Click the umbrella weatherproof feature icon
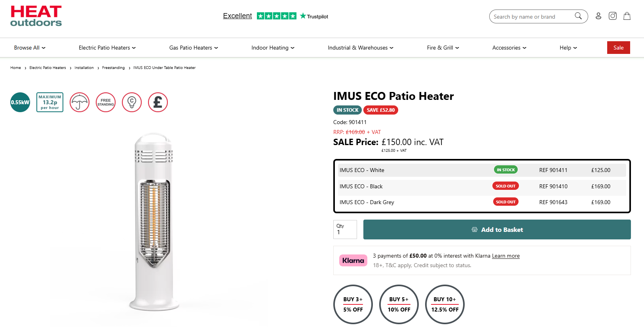The height and width of the screenshot is (327, 644). point(80,102)
